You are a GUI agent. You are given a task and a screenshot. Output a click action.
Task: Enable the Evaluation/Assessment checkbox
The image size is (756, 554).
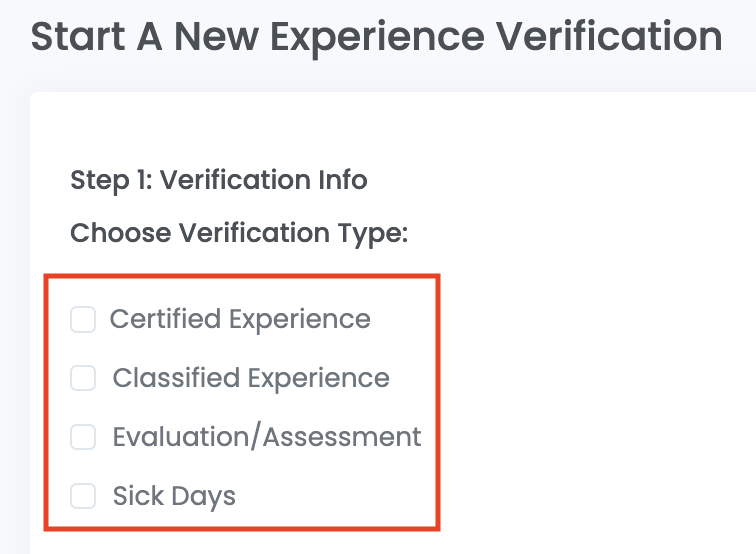[83, 437]
